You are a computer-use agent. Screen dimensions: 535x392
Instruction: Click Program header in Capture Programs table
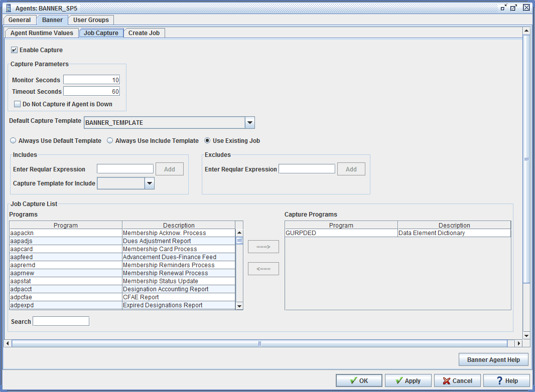tap(341, 225)
